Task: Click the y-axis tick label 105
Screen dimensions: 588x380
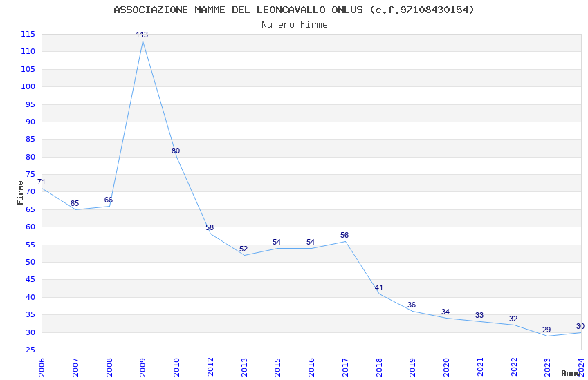Action: click(28, 69)
